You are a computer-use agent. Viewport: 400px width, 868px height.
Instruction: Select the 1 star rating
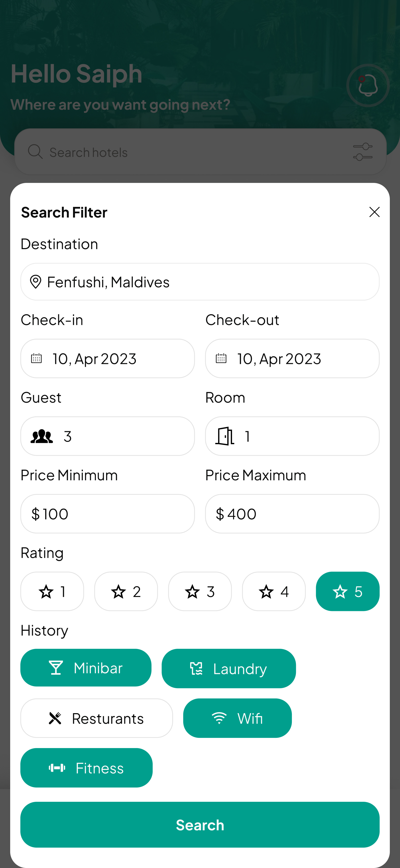(x=52, y=591)
